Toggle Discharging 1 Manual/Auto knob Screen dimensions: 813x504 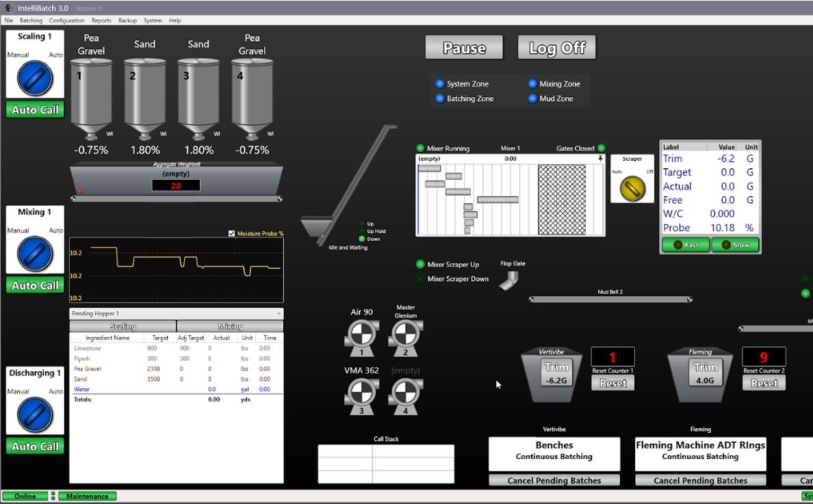tap(35, 415)
